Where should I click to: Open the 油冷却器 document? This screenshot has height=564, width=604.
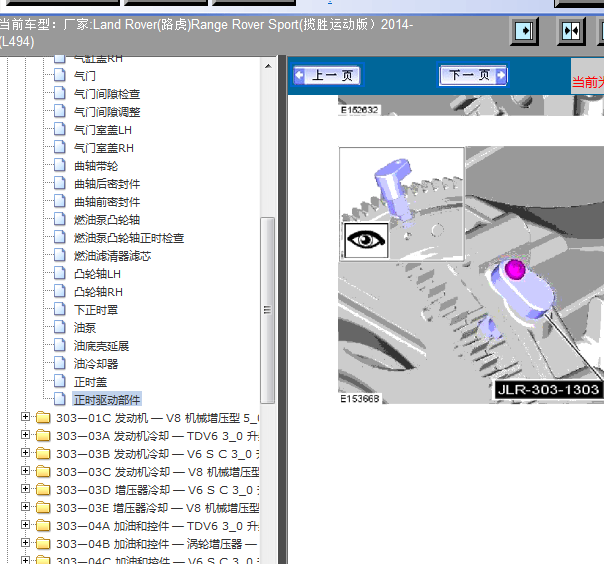(96, 364)
